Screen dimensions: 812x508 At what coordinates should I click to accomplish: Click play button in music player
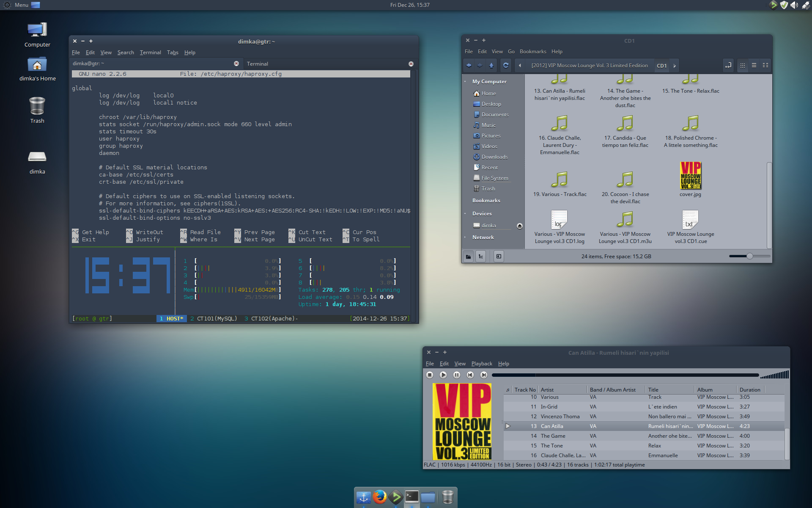[443, 375]
